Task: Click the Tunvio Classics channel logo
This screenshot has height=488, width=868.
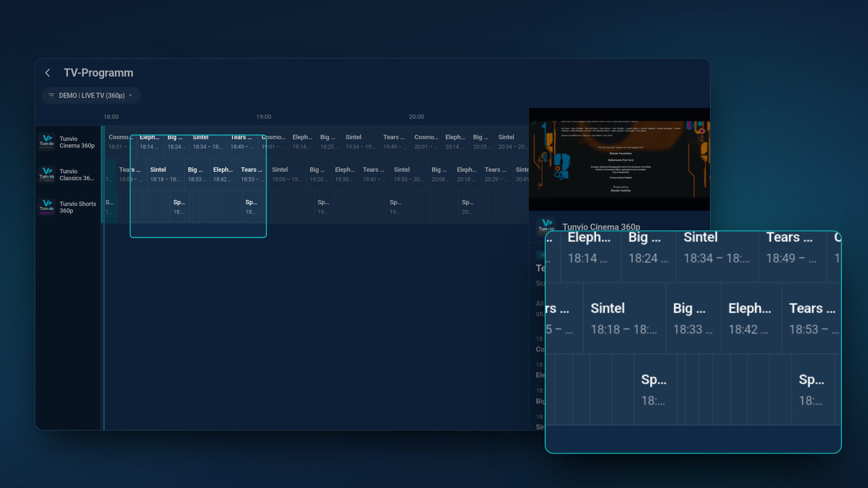Action: pyautogui.click(x=47, y=175)
